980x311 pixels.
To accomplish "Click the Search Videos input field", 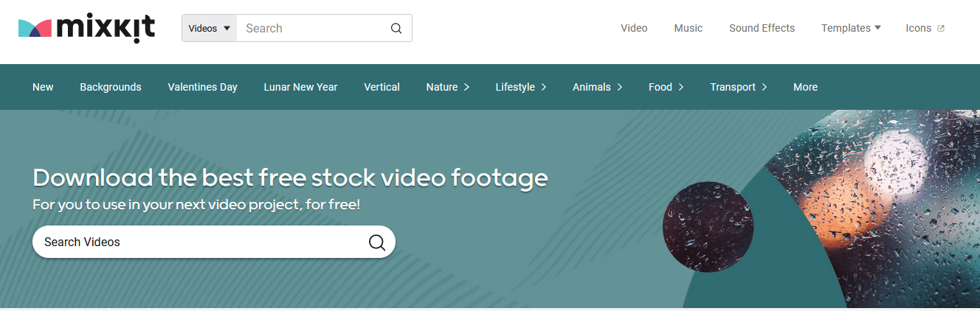I will (199, 242).
